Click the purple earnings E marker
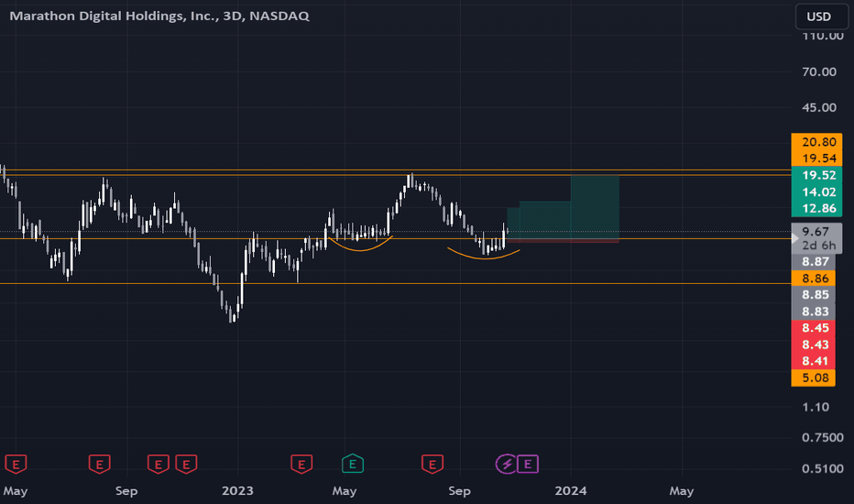 click(x=527, y=465)
